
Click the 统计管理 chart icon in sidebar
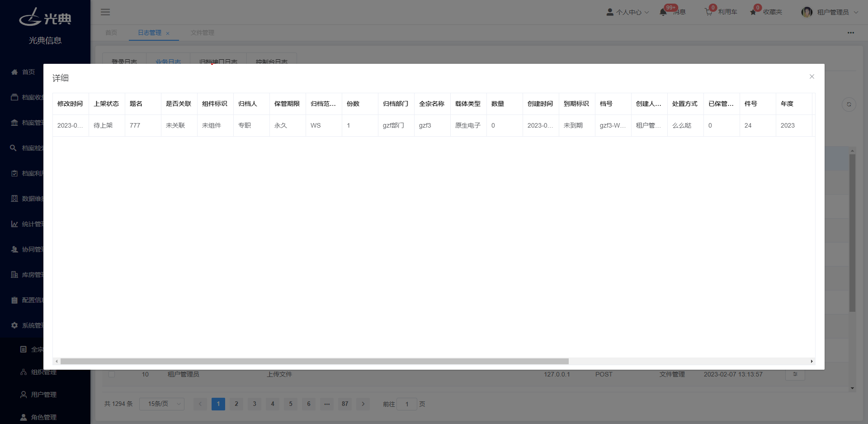point(14,224)
